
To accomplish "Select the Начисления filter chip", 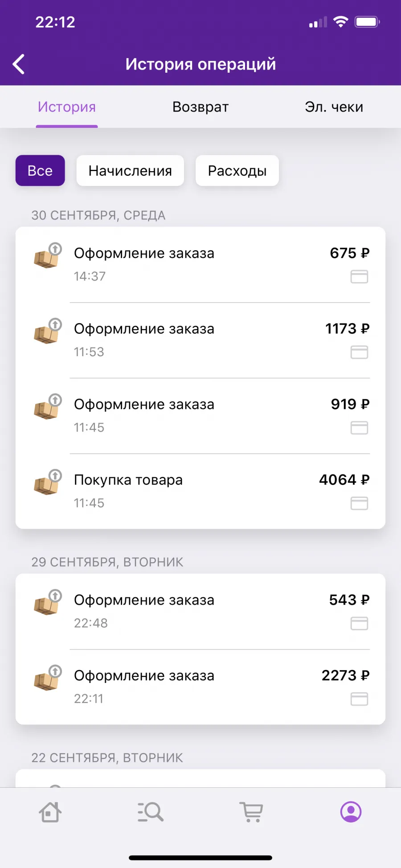I will (130, 171).
